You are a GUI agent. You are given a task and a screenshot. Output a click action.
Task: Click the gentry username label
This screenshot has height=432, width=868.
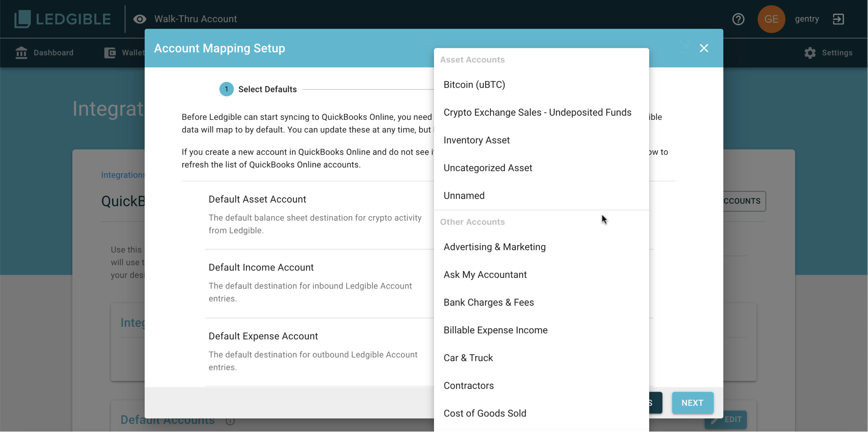tap(807, 19)
